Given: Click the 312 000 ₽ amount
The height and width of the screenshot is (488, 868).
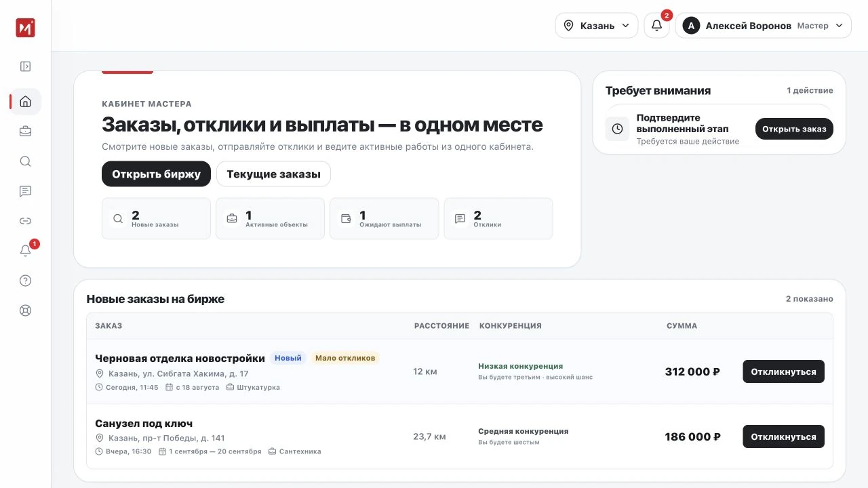Looking at the screenshot, I should click(692, 371).
